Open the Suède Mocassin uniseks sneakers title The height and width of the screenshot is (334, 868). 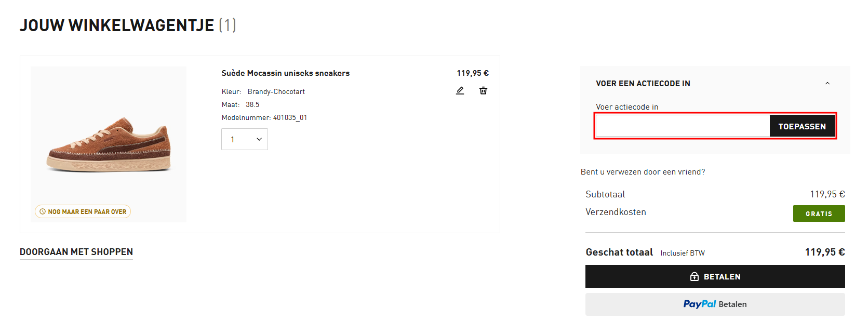(x=285, y=73)
